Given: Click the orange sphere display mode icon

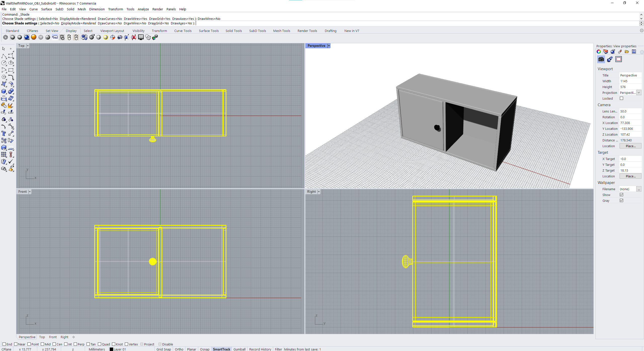Looking at the screenshot, I should pyautogui.click(x=34, y=37).
